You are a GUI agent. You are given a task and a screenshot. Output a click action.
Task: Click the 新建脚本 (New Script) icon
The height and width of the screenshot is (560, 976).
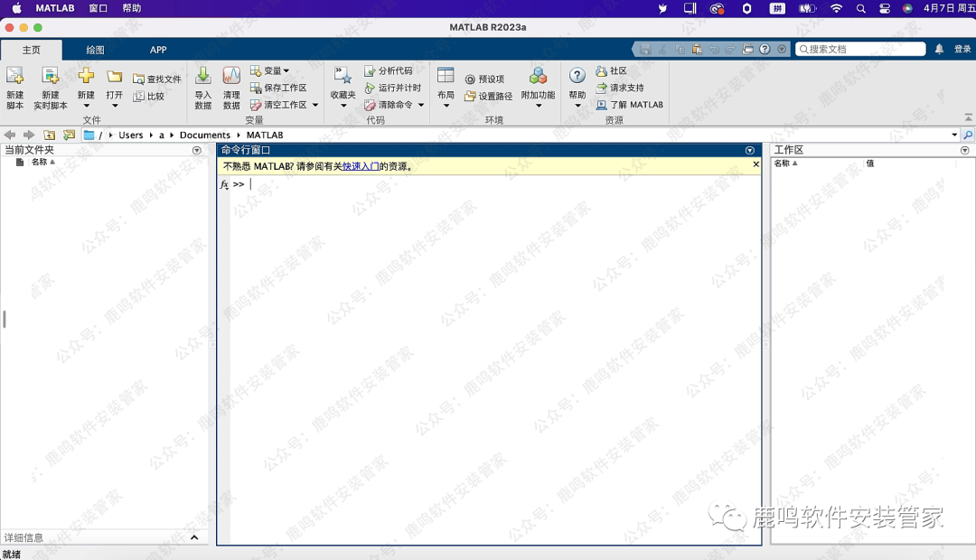click(x=14, y=78)
